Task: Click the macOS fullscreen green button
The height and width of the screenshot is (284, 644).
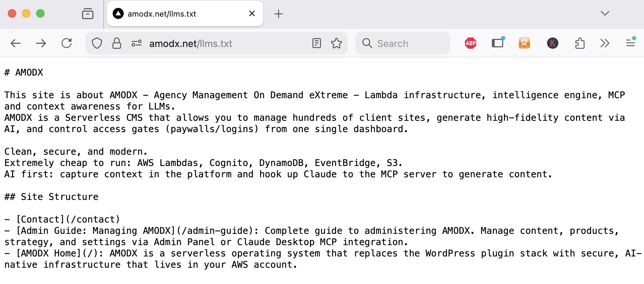Action: (x=40, y=13)
